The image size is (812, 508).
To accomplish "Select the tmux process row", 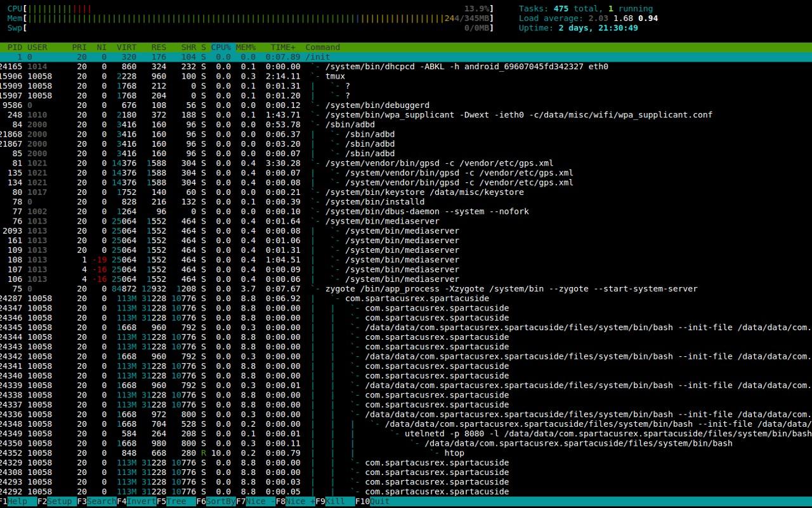I will point(335,76).
